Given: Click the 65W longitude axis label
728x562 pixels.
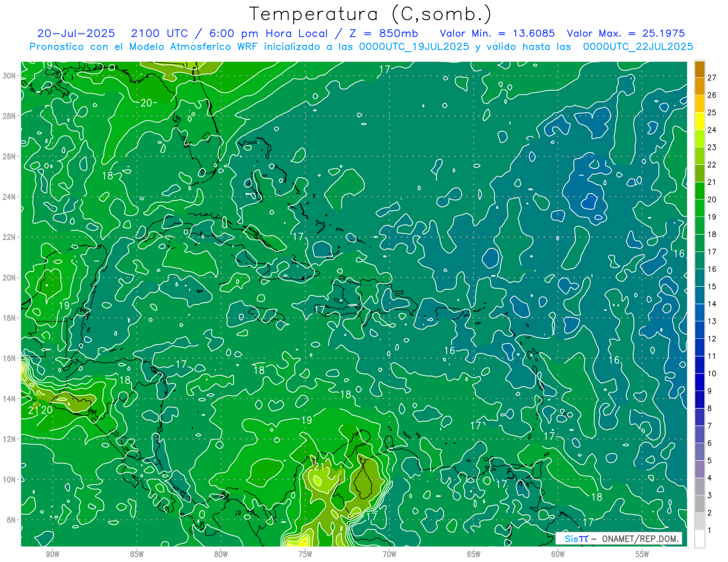Looking at the screenshot, I should click(x=474, y=554).
